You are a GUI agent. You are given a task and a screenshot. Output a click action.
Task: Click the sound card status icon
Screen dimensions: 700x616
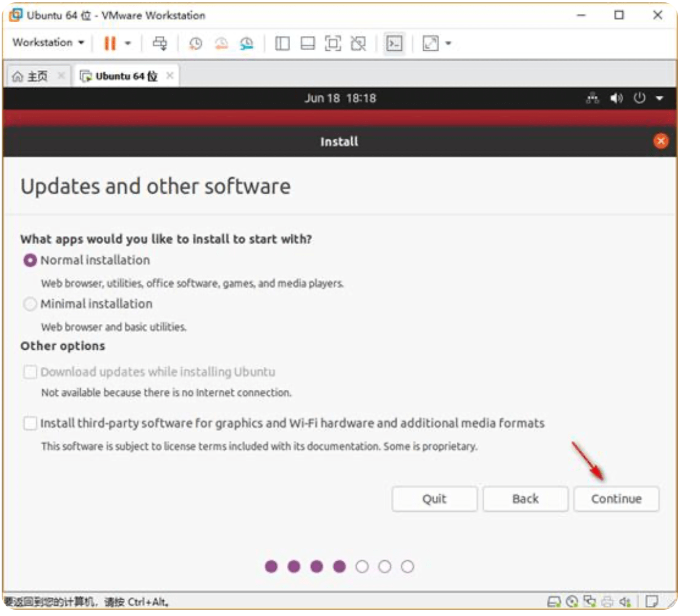coord(625,601)
